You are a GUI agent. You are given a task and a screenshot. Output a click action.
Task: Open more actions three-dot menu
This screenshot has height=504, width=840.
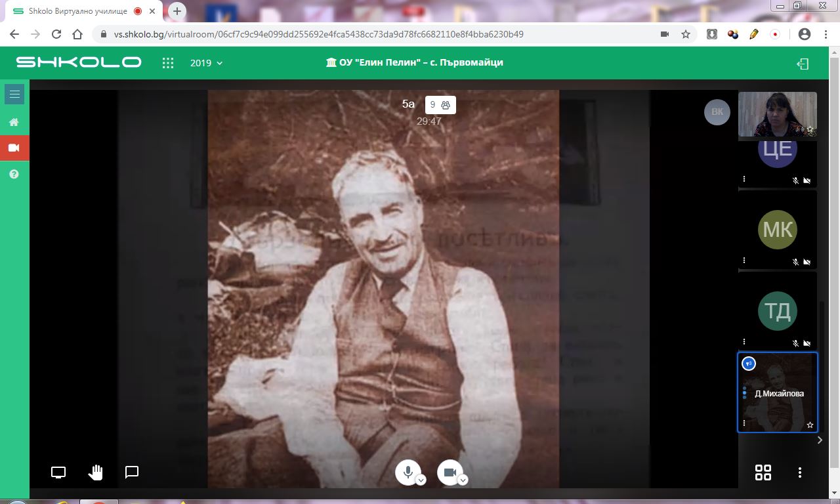tap(800, 472)
